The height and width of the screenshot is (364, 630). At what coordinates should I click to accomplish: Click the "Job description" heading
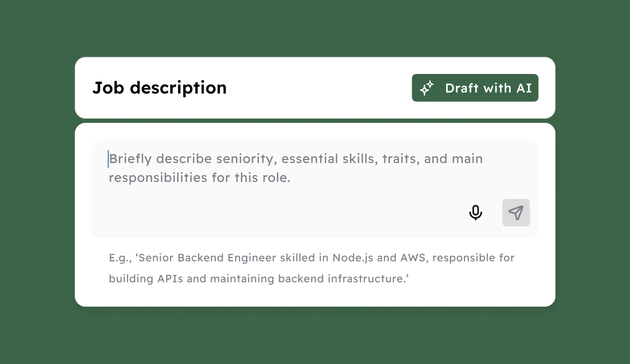160,88
